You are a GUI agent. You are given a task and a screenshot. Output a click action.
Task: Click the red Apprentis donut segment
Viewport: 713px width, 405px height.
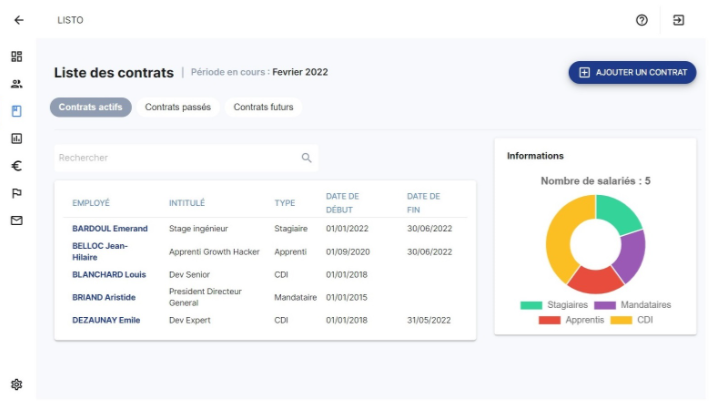click(x=595, y=282)
